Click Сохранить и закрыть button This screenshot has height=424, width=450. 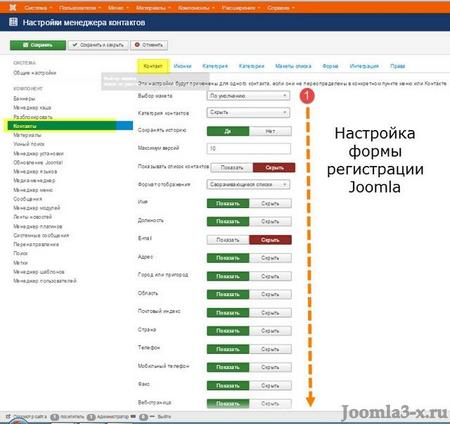[x=98, y=45]
